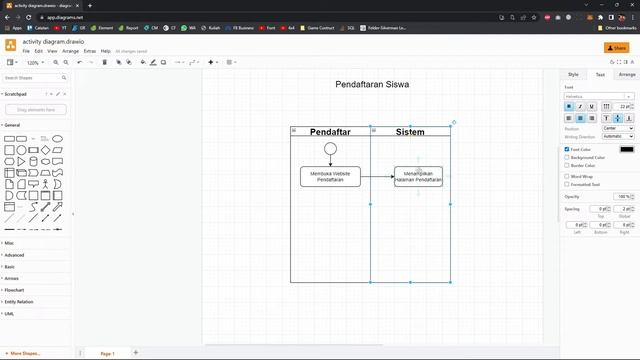Viewport: 640px width, 360px height.
Task: Align text vertically to top
Action: tap(607, 118)
